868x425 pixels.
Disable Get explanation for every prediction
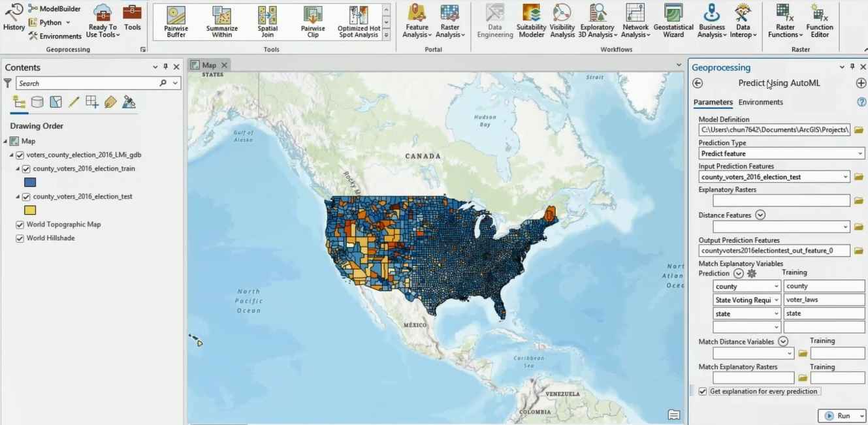703,391
